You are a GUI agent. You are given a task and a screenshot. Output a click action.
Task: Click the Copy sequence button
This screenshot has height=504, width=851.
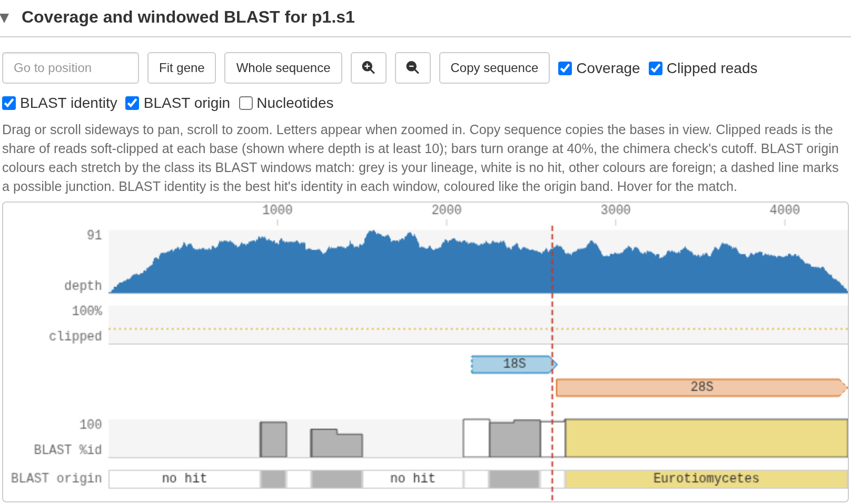494,68
